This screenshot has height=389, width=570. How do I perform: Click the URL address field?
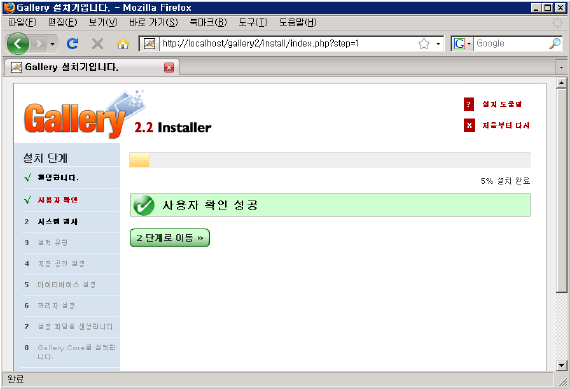point(287,44)
